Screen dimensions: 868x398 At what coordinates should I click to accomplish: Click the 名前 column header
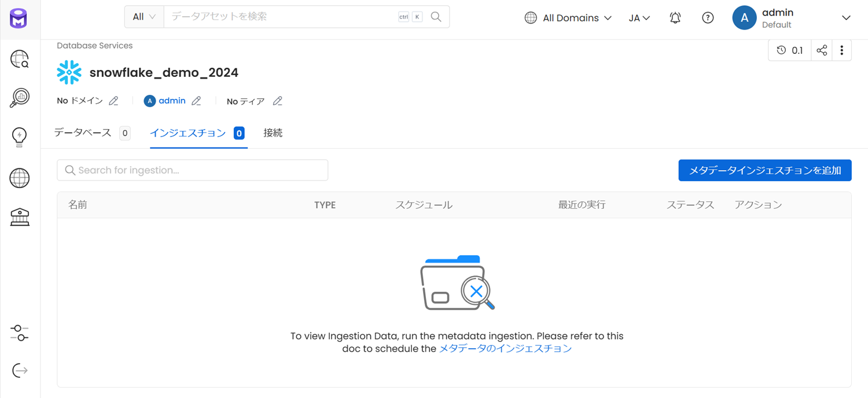pyautogui.click(x=78, y=205)
